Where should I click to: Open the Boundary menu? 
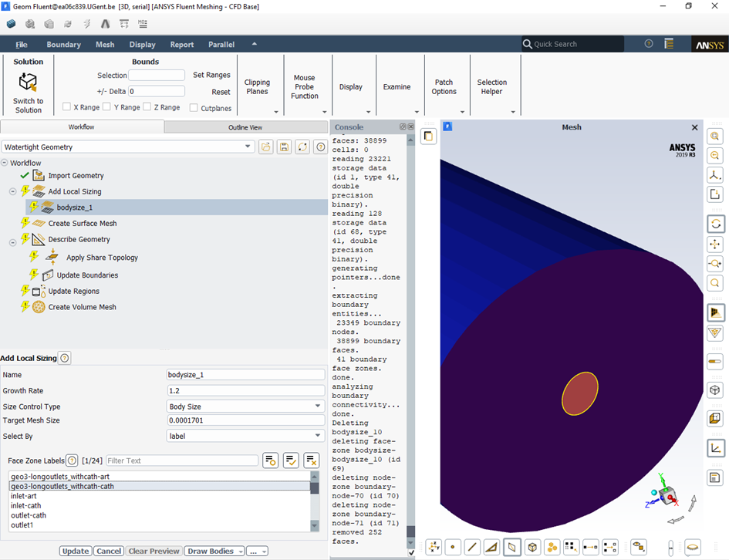click(63, 45)
